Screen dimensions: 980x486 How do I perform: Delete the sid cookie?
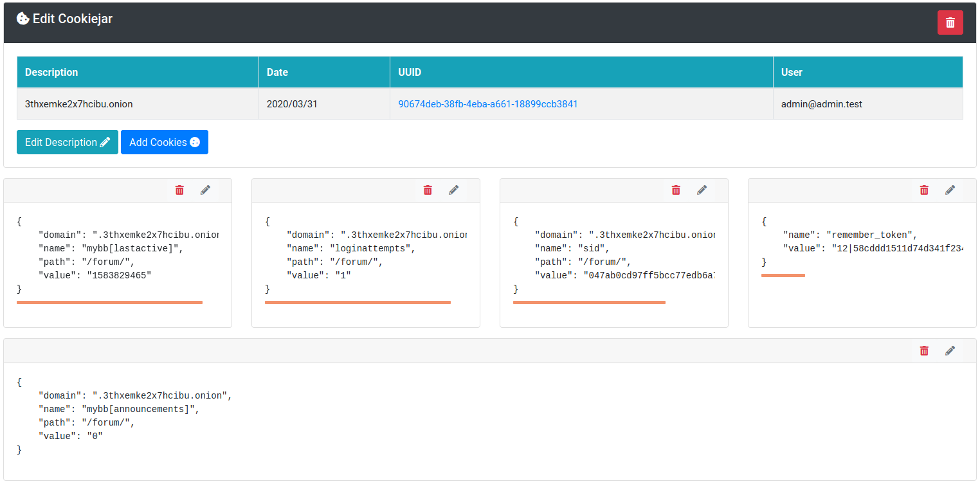click(x=676, y=190)
